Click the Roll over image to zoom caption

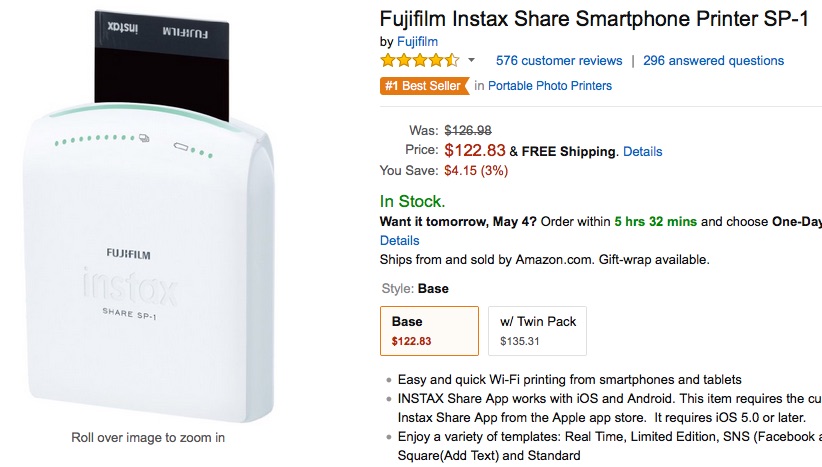pos(148,438)
